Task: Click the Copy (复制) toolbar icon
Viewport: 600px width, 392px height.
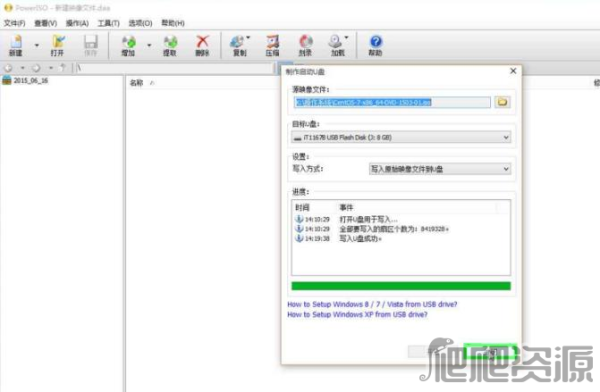Action: 240,45
